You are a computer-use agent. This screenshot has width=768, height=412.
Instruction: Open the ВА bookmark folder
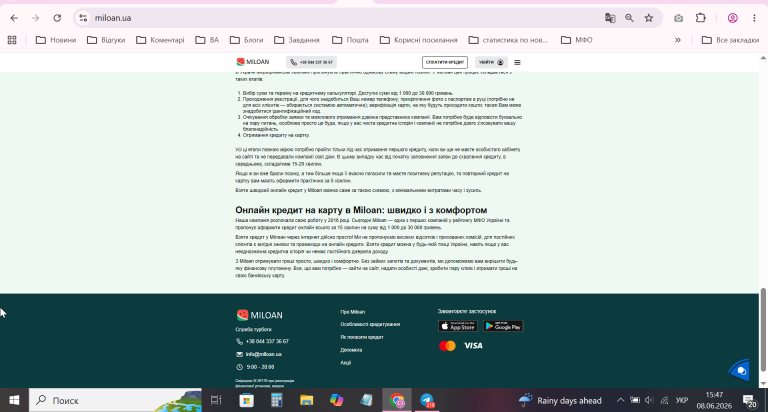pos(207,40)
